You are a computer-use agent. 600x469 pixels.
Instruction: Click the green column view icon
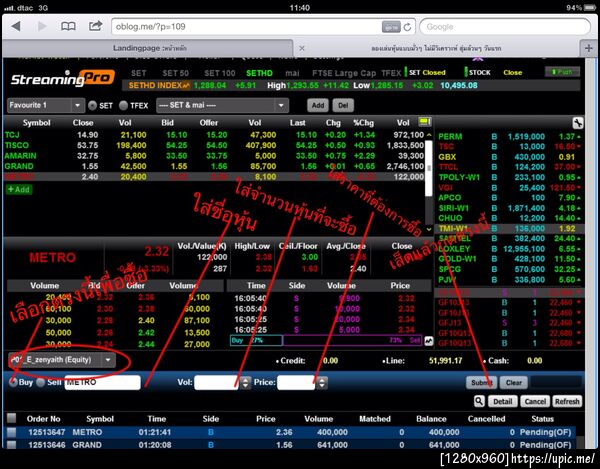(x=424, y=122)
